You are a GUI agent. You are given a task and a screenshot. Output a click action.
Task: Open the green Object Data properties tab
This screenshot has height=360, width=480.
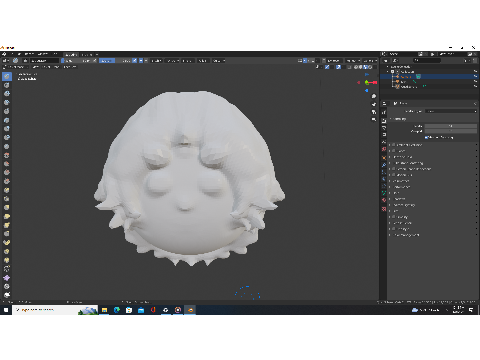(384, 193)
